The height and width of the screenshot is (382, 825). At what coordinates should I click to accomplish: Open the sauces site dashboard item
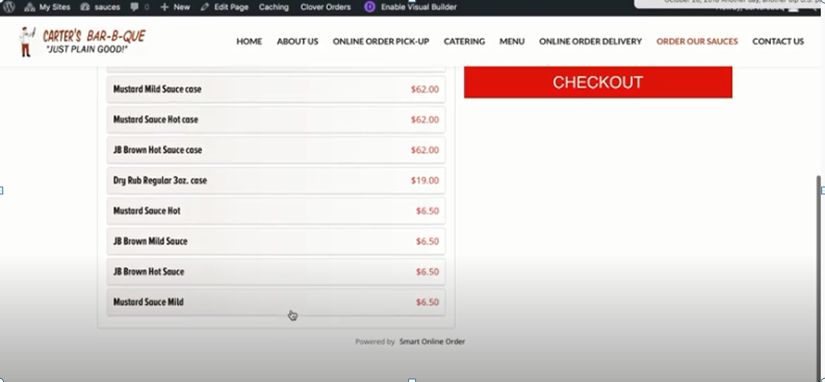point(100,7)
